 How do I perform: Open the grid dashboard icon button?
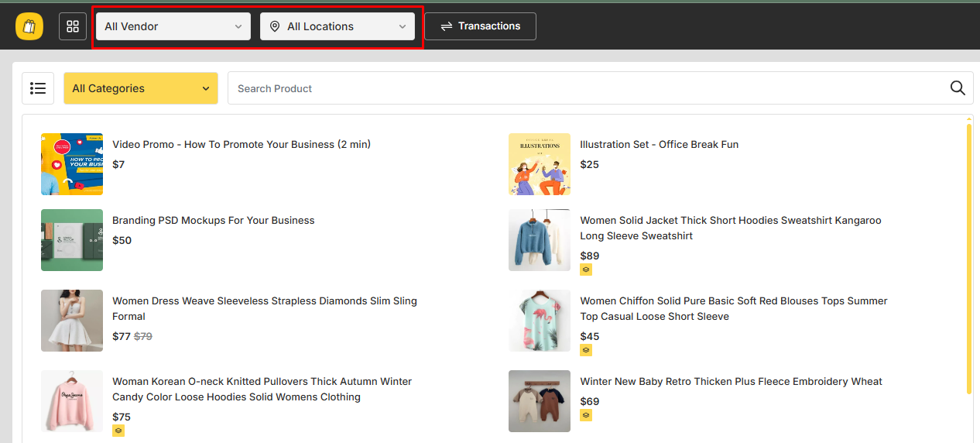click(x=73, y=26)
